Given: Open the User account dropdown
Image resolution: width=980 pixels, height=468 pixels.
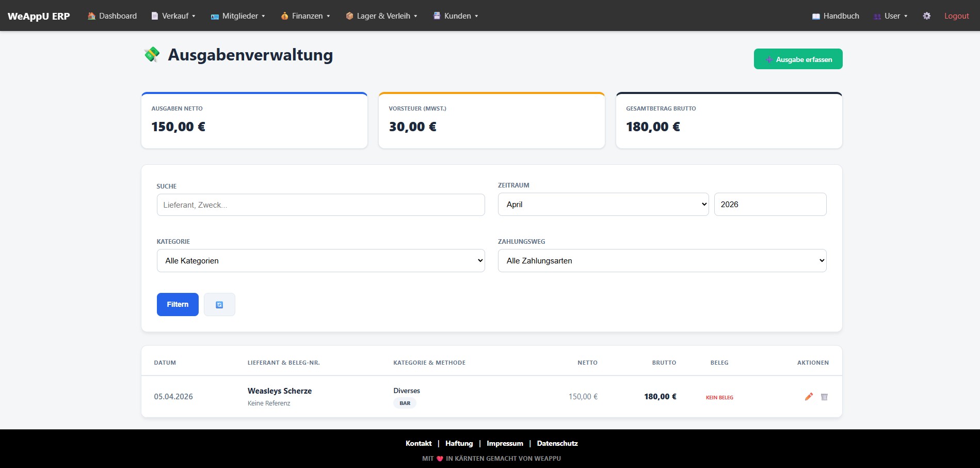Looking at the screenshot, I should point(890,16).
